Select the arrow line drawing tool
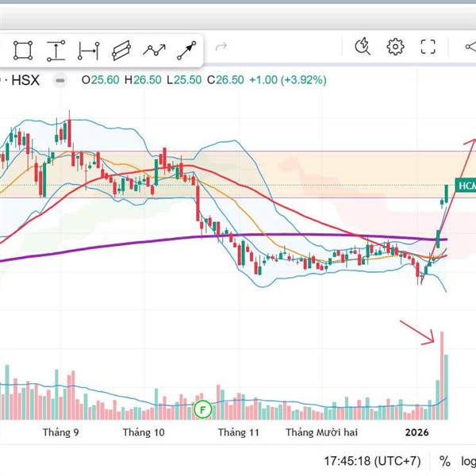This screenshot has height=476, width=476. coord(186,51)
